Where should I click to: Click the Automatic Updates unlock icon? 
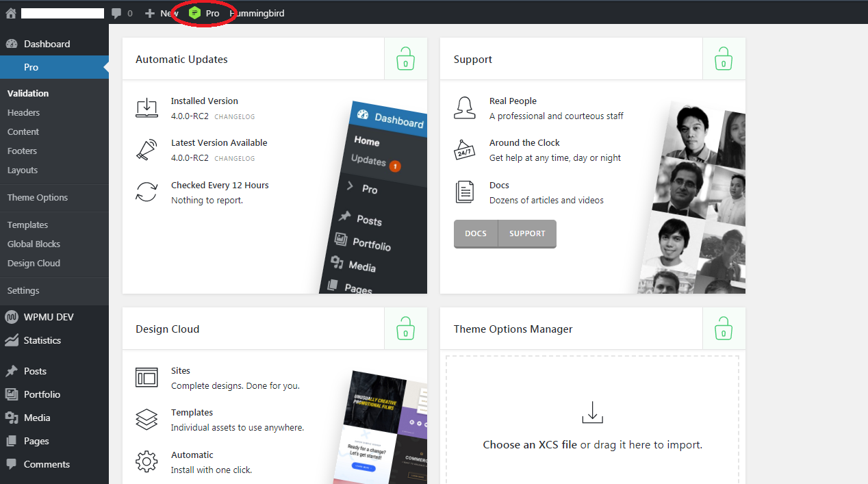click(x=405, y=59)
